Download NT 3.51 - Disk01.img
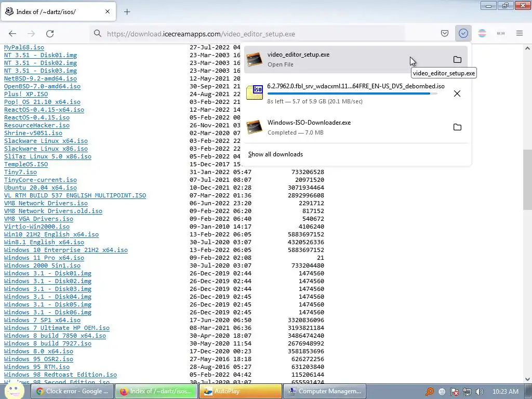This screenshot has width=532, height=399. [41, 55]
